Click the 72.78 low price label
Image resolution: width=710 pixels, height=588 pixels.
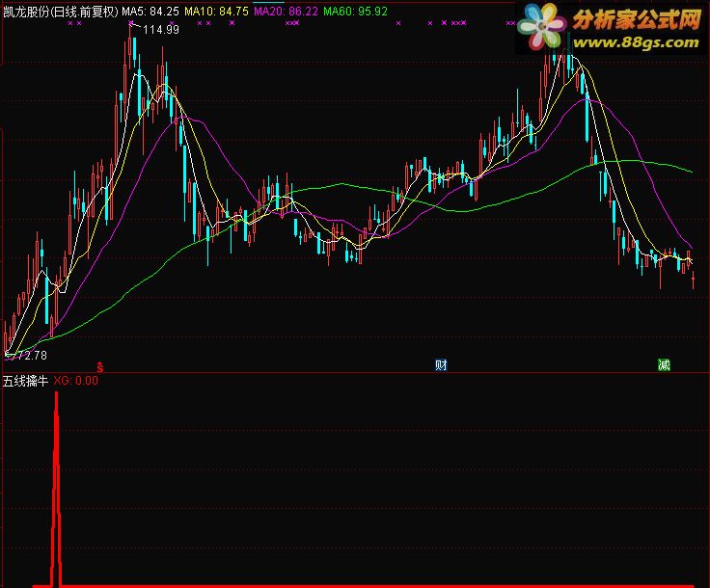(30, 356)
